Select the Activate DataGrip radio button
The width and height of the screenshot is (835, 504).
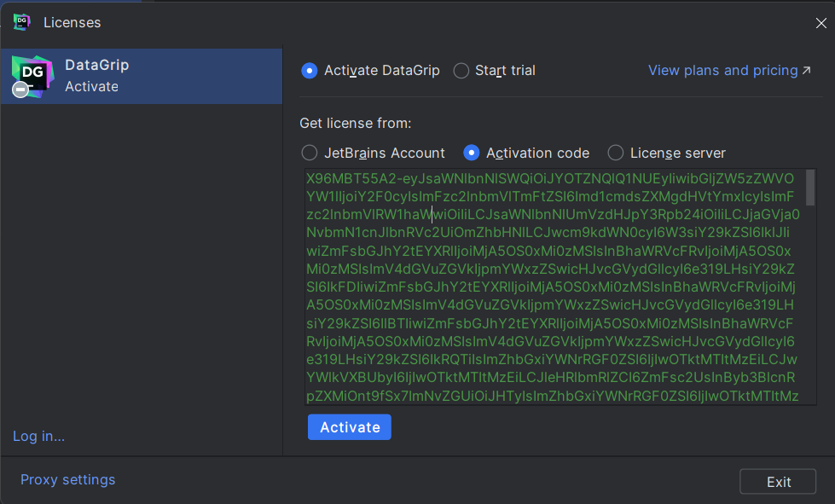tap(310, 71)
